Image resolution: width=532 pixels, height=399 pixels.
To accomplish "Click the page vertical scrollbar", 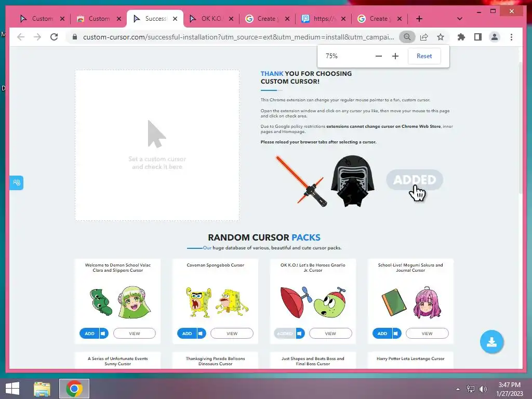I will coord(521,129).
